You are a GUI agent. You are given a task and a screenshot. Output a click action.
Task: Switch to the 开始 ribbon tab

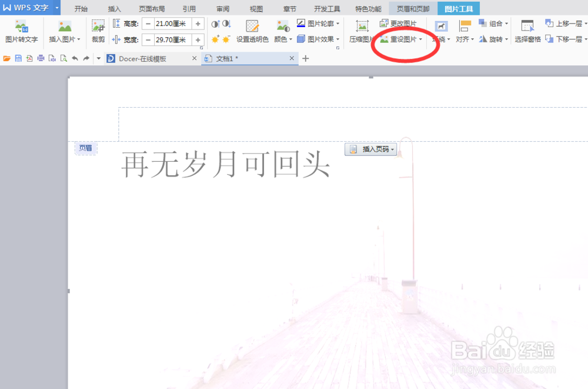tap(81, 8)
